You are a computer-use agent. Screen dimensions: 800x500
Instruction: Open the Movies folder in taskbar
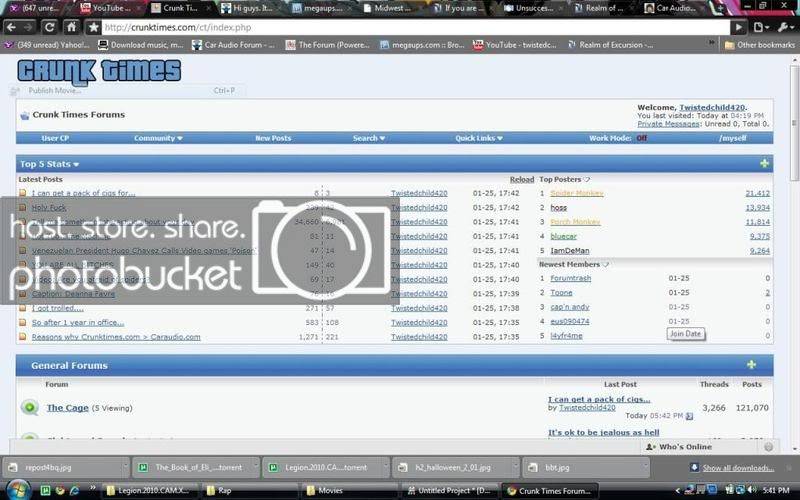tap(348, 490)
